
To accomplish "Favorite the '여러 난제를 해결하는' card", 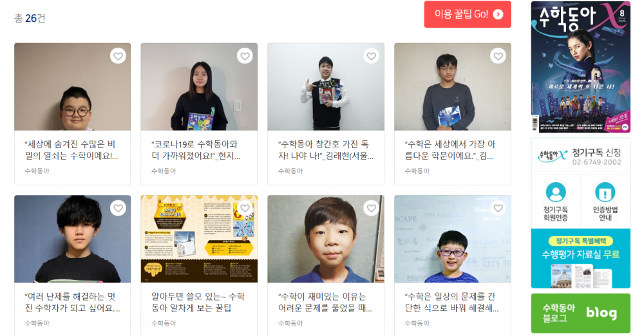I will pos(118,209).
